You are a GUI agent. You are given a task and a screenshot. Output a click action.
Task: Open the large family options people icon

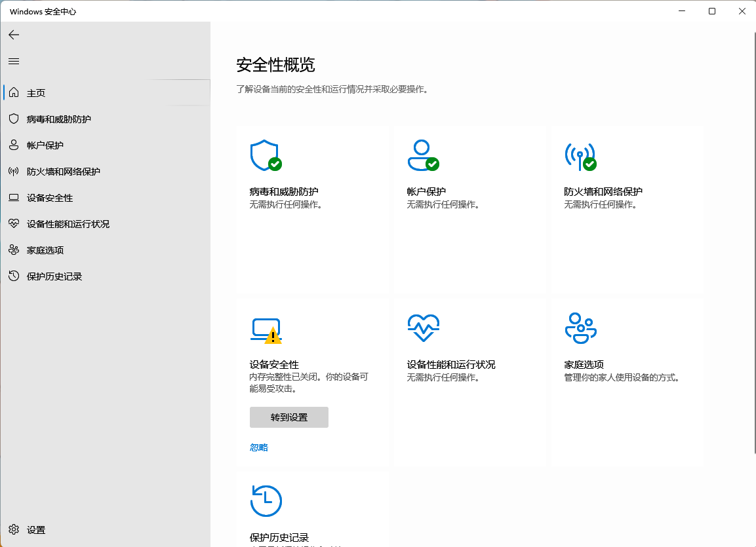580,328
